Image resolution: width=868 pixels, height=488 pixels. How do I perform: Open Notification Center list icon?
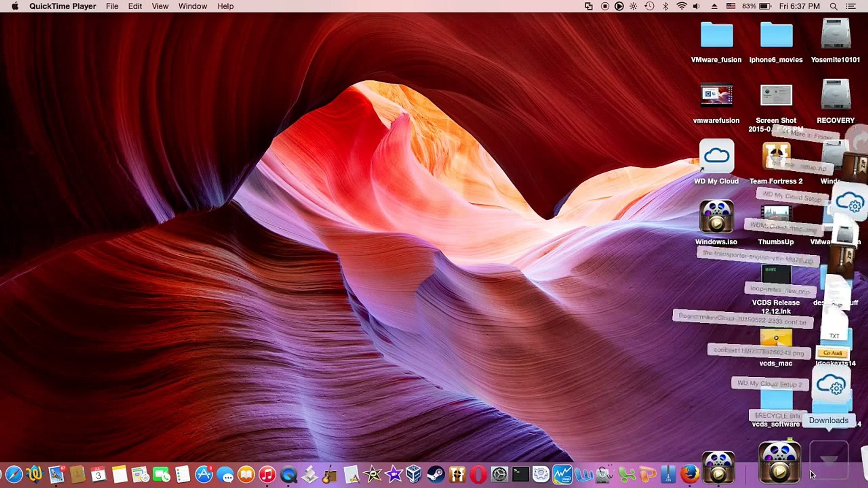coord(850,6)
